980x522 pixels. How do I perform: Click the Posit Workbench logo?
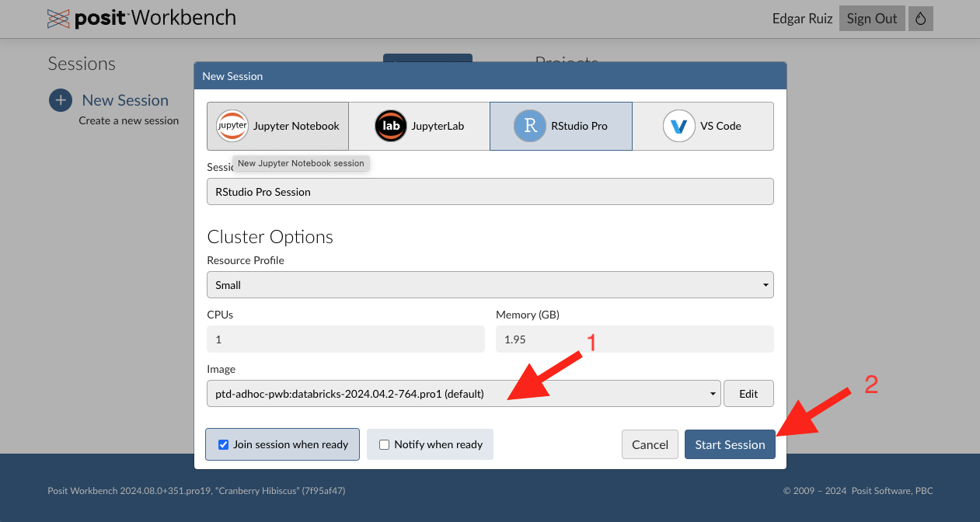pyautogui.click(x=141, y=19)
